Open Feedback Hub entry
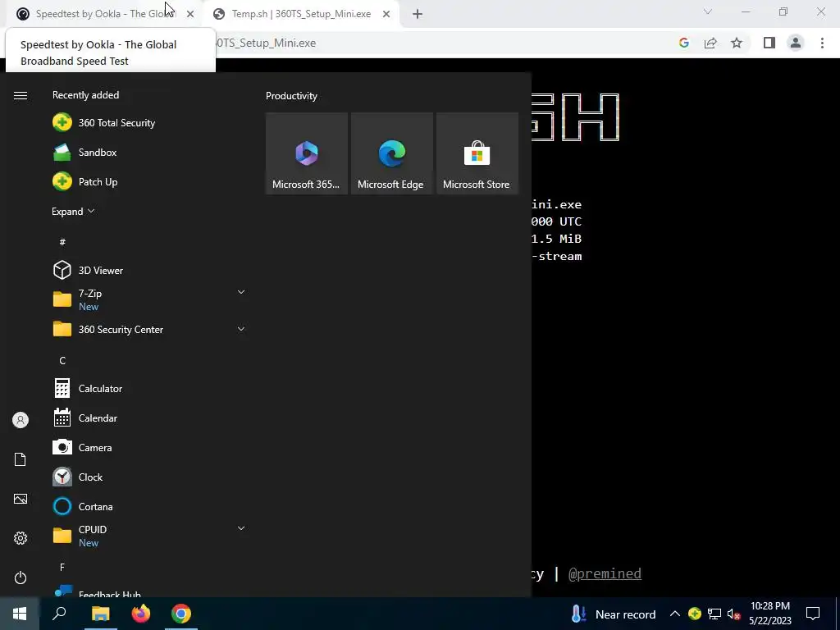This screenshot has width=840, height=630. click(148, 592)
